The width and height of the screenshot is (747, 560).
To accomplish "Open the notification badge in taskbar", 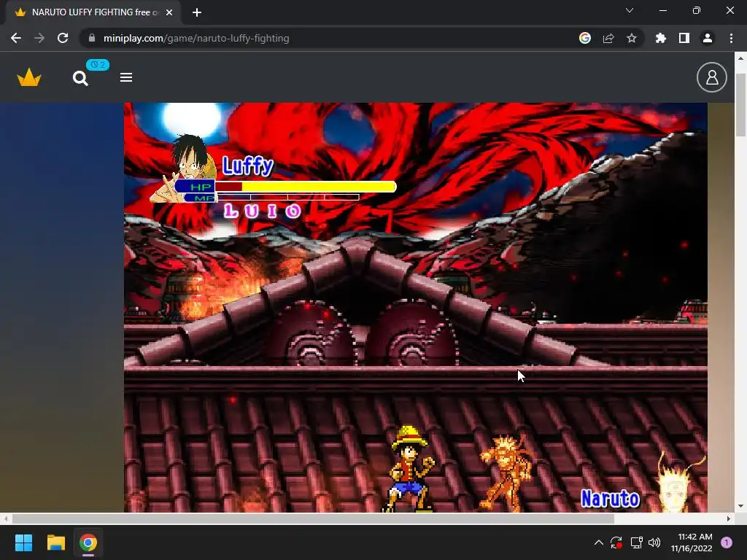I will click(727, 542).
